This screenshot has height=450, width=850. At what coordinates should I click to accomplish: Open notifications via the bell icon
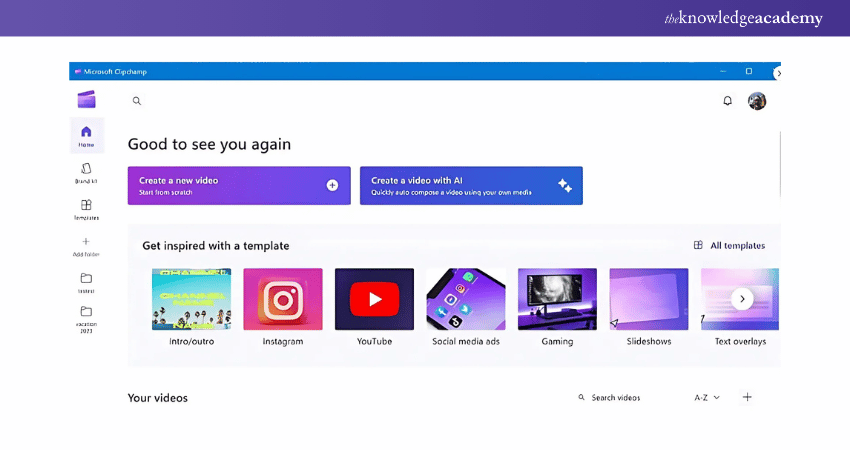pos(727,101)
